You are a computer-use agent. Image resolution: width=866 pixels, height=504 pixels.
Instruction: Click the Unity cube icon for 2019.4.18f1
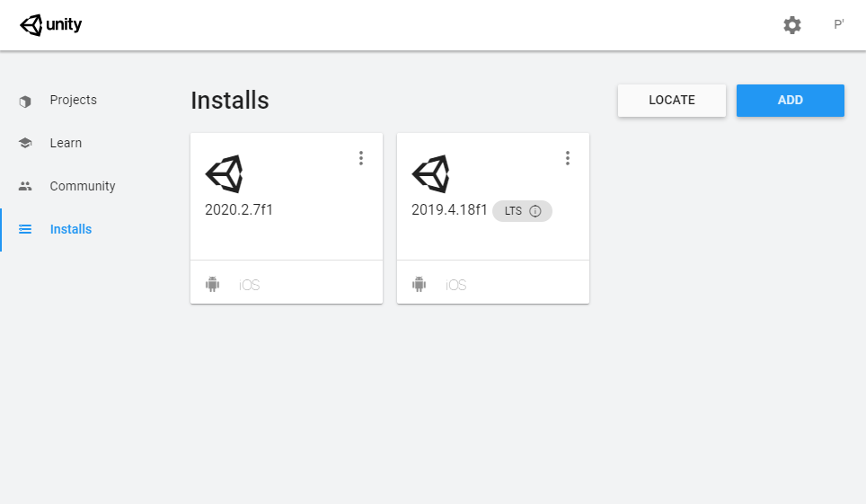430,173
